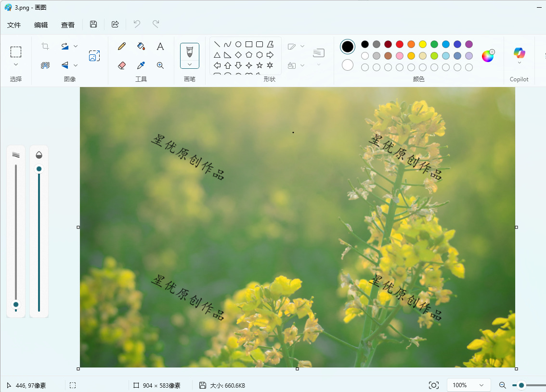Open the Rotate options dropdown

click(76, 46)
